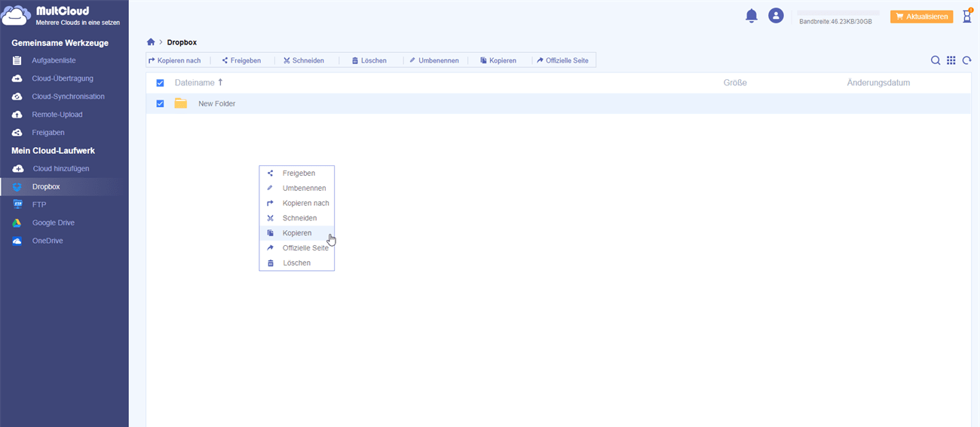
Task: Click Umbenennen in the toolbar
Action: tap(434, 60)
